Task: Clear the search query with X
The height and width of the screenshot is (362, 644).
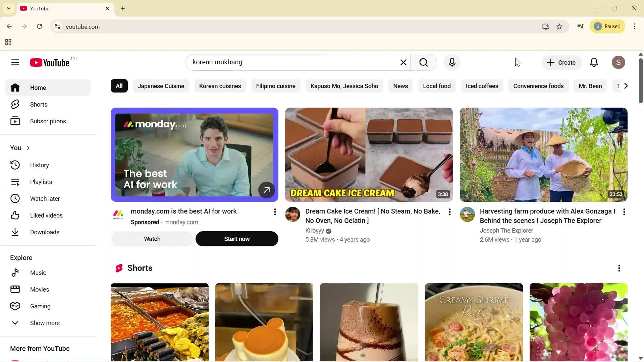Action: (403, 62)
